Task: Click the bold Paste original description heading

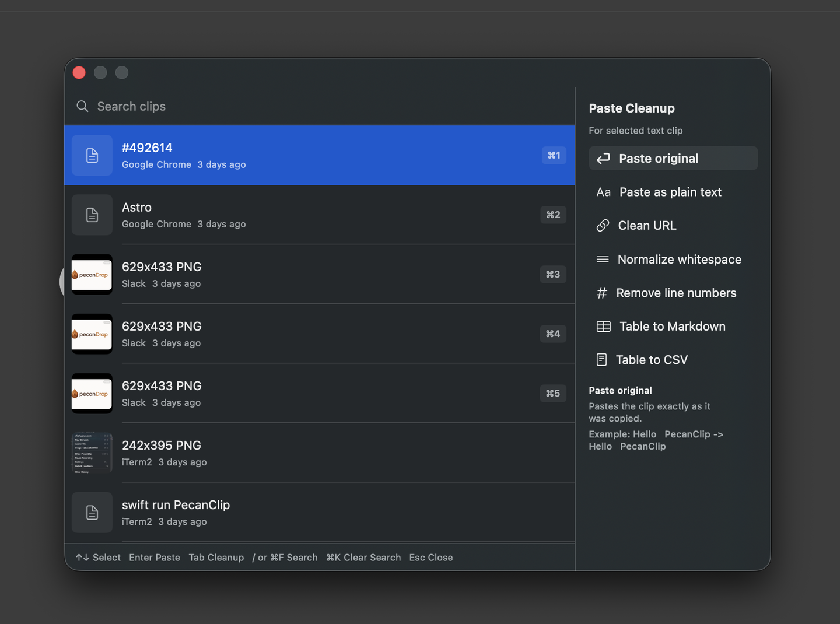Action: [620, 391]
